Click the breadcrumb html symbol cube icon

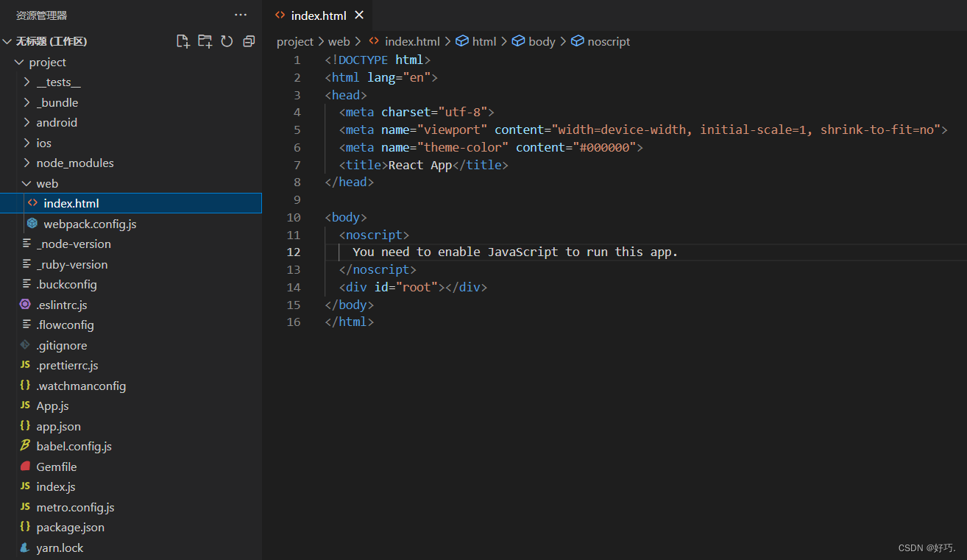pyautogui.click(x=462, y=41)
